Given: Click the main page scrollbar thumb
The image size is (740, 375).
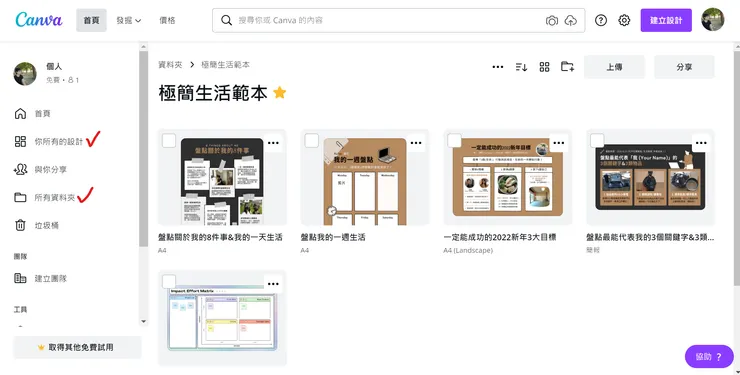Looking at the screenshot, I should point(737,167).
